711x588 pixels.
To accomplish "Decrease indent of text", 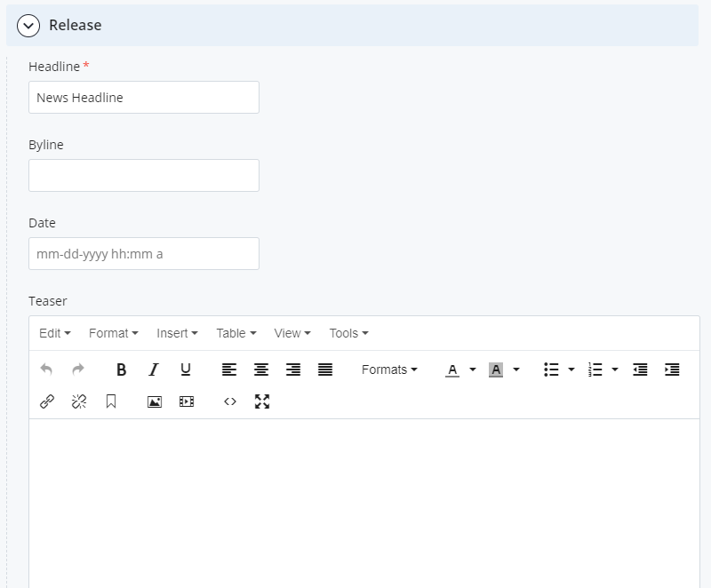I will (x=640, y=369).
